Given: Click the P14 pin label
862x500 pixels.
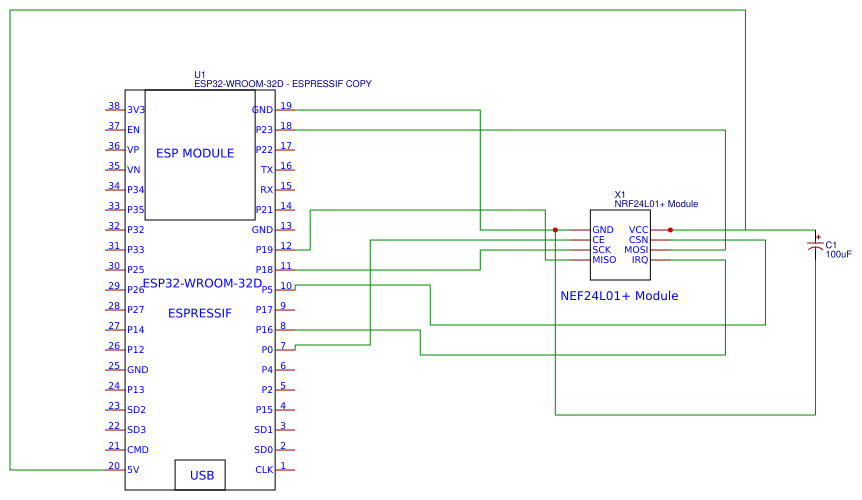Looking at the screenshot, I should coord(136,330).
